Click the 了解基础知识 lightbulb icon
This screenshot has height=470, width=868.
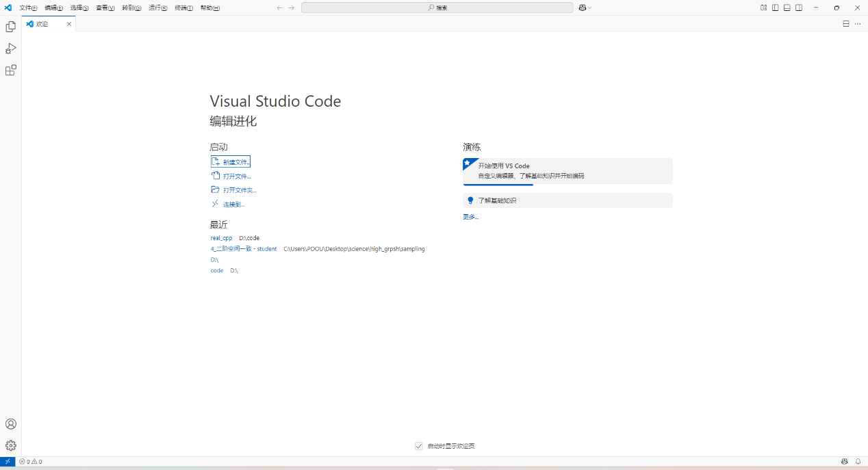click(x=470, y=200)
